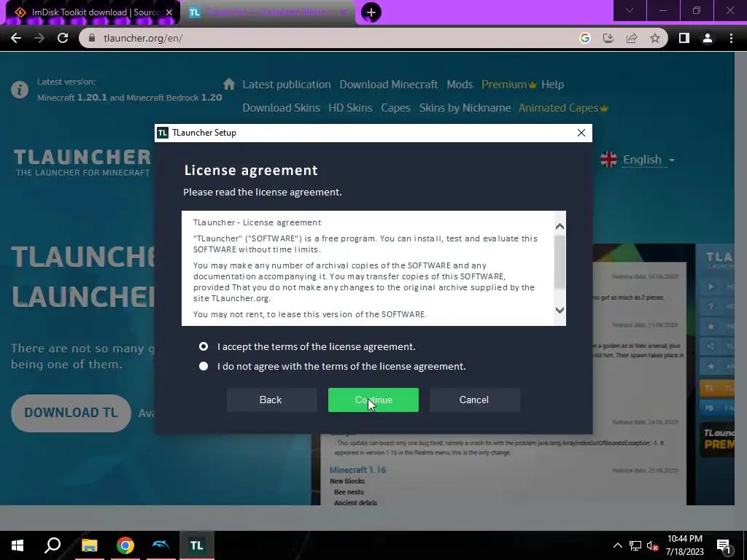Reload the tlauncher.org page
The height and width of the screenshot is (560, 747).
click(63, 38)
